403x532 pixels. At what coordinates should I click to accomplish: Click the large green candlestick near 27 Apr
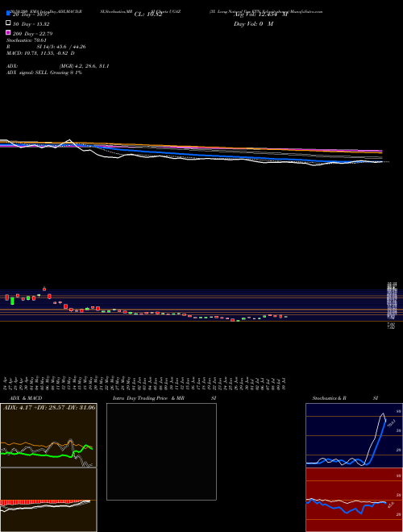coord(12,301)
